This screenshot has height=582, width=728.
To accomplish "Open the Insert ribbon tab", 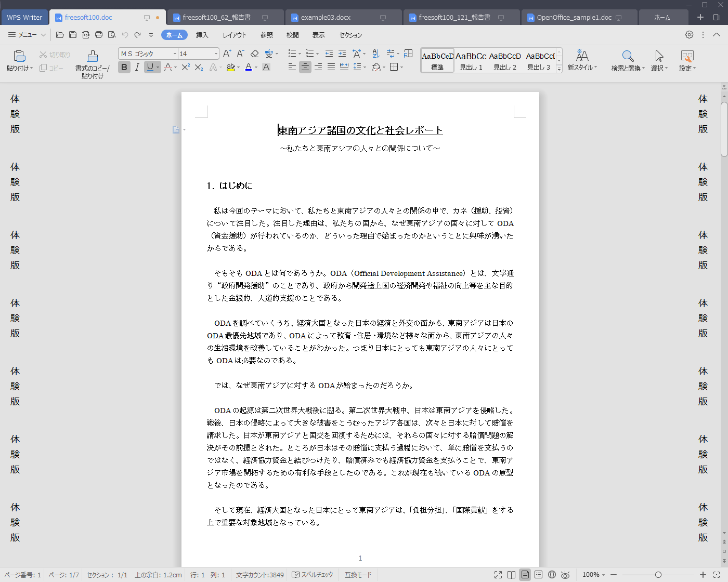I will tap(202, 35).
